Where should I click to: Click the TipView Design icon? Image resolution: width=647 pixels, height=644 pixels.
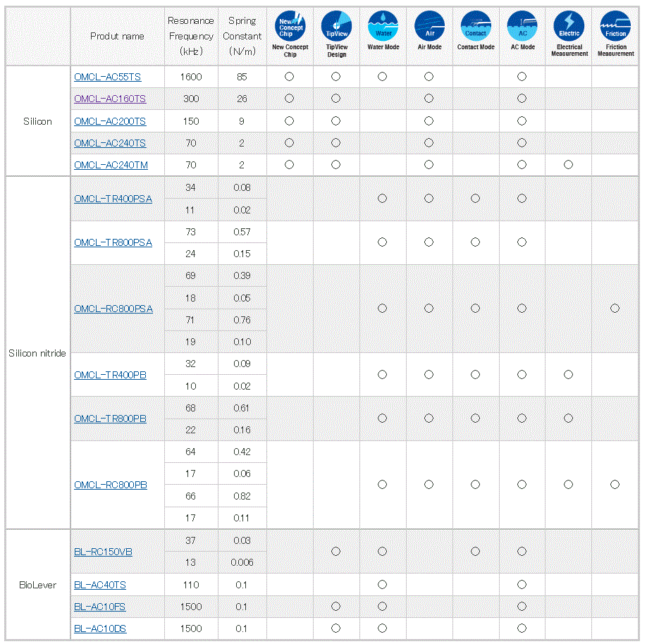336,26
